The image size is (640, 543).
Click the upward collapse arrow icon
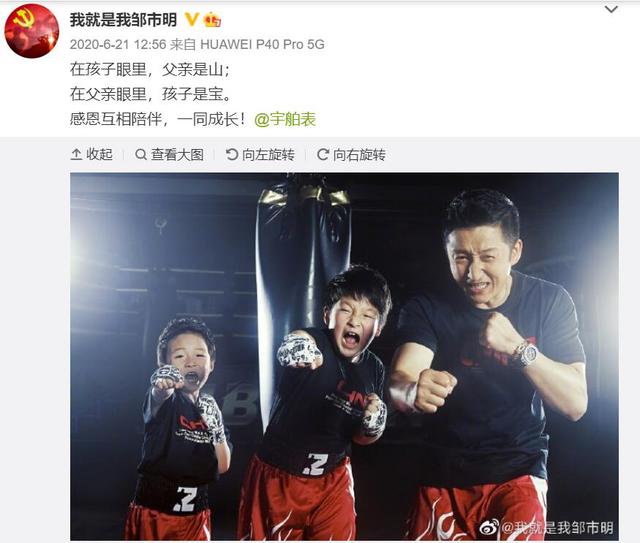76,154
